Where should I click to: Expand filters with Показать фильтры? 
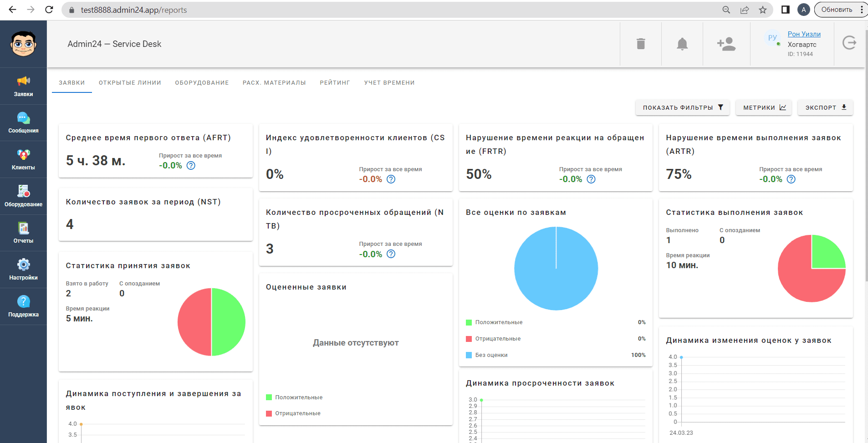682,108
